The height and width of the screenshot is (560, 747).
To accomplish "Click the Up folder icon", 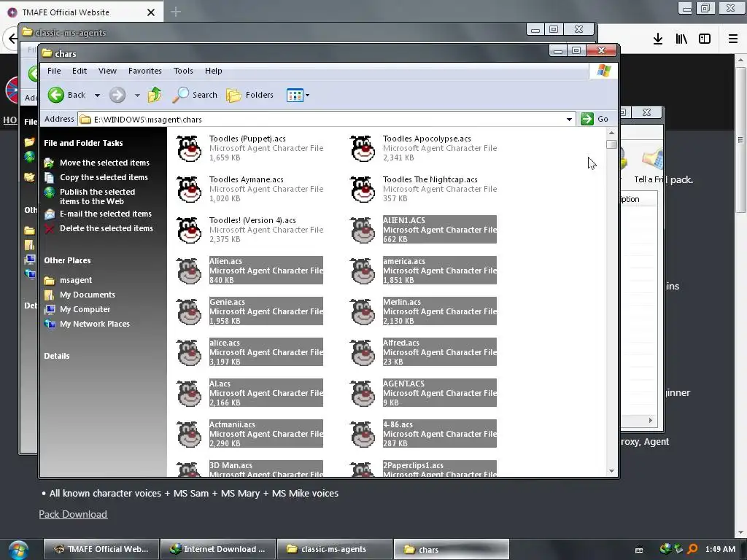I will [x=155, y=95].
